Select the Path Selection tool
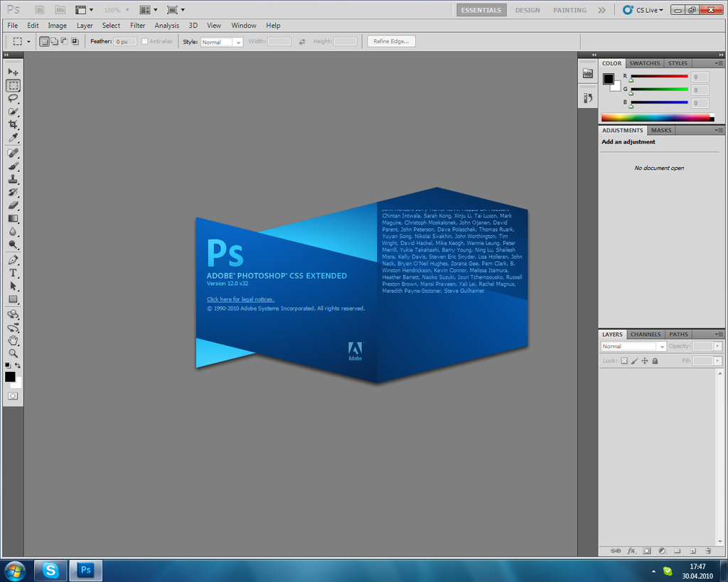Image resolution: width=728 pixels, height=582 pixels. click(x=13, y=286)
